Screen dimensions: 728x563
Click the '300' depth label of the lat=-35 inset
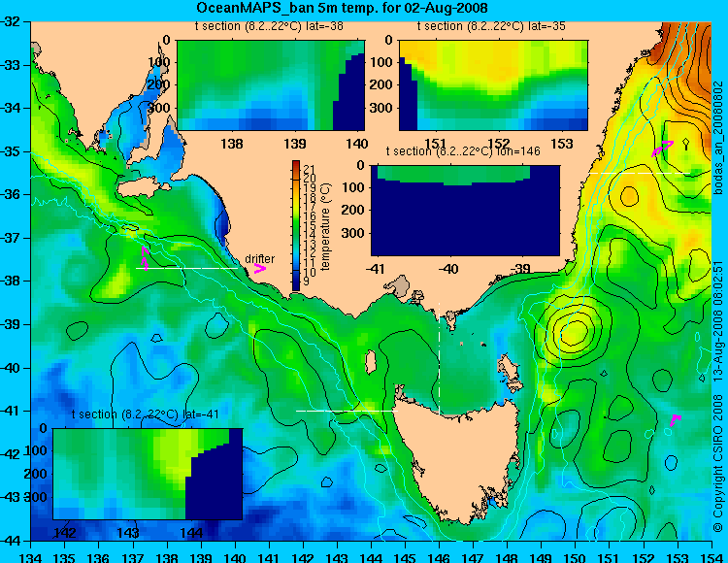(x=383, y=108)
